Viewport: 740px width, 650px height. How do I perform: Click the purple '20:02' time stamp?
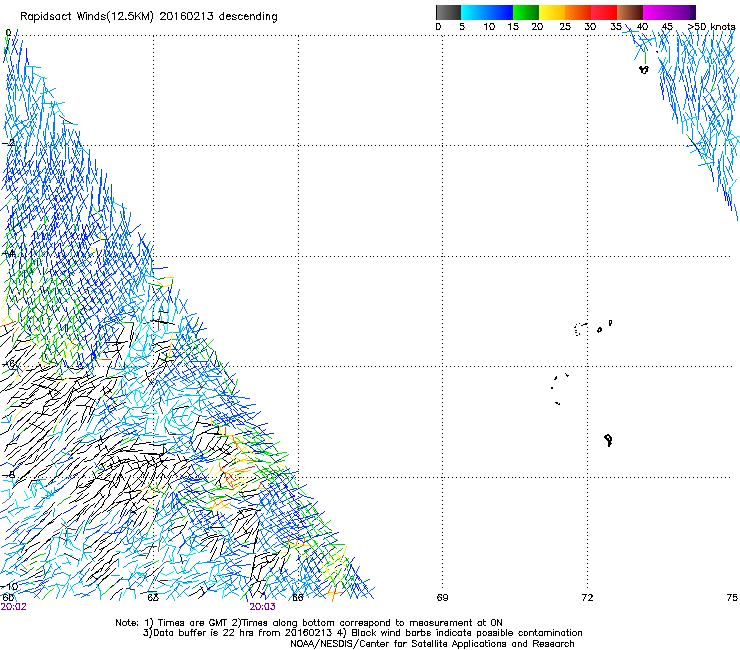pos(13,607)
